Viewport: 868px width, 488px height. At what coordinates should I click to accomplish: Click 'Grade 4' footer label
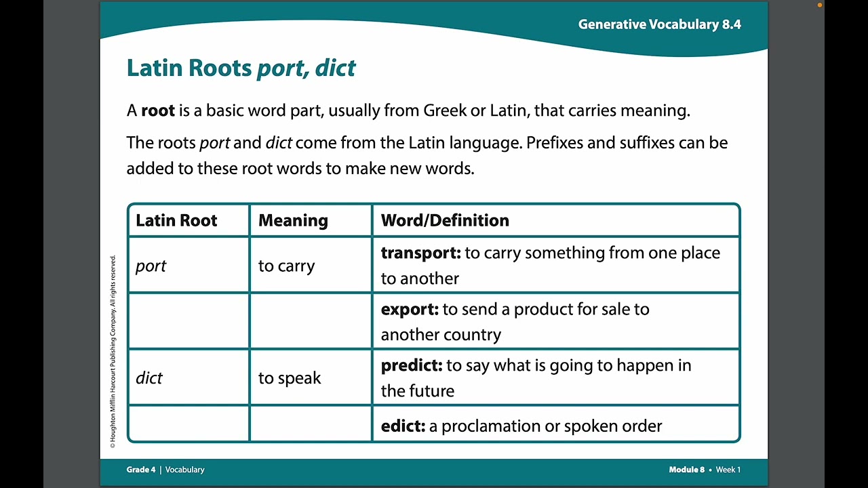141,470
